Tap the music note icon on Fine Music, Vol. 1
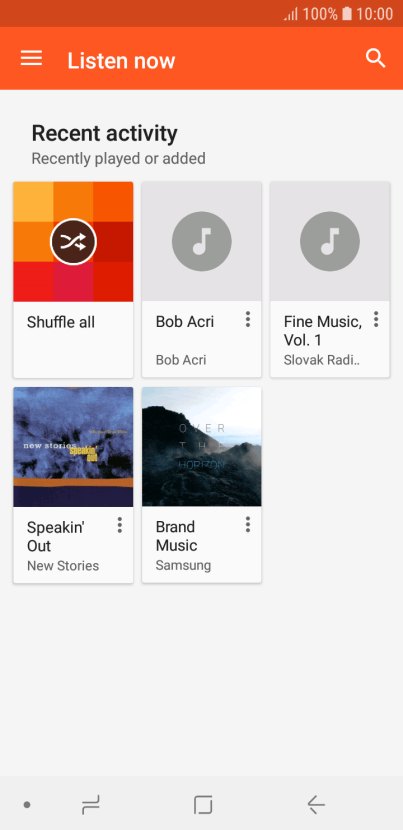The width and height of the screenshot is (403, 830). 330,241
